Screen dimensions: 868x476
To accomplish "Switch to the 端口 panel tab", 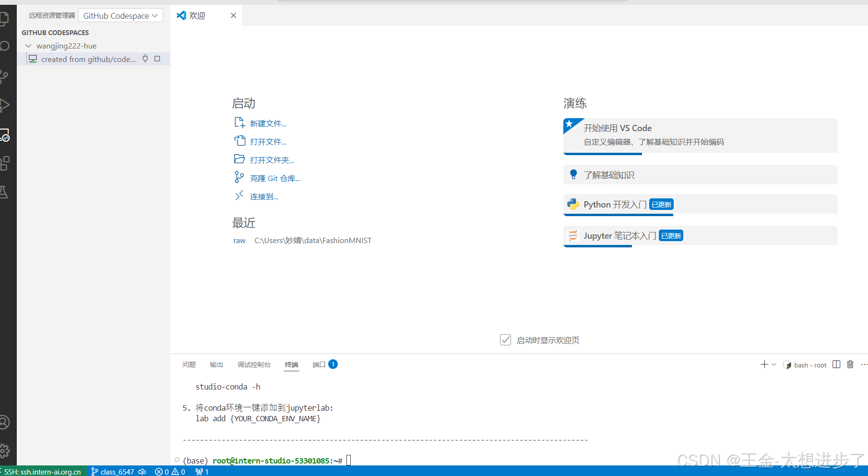I will 325,365.
